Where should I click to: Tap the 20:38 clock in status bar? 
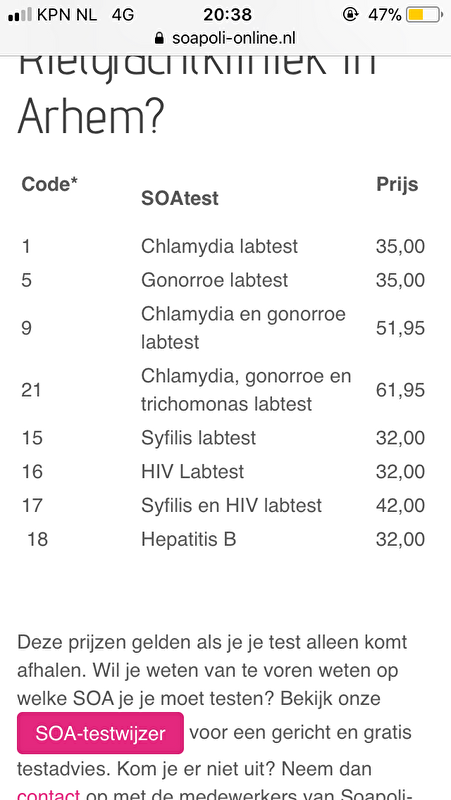[228, 15]
